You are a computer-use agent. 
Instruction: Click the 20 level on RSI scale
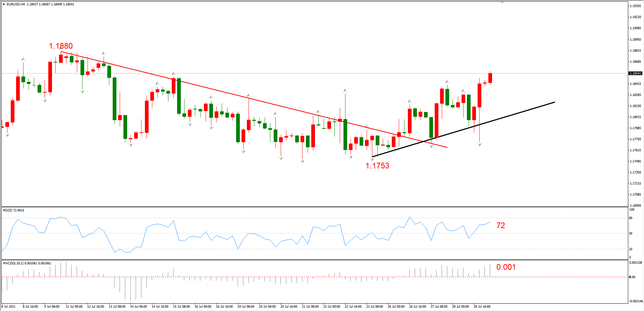click(x=631, y=249)
